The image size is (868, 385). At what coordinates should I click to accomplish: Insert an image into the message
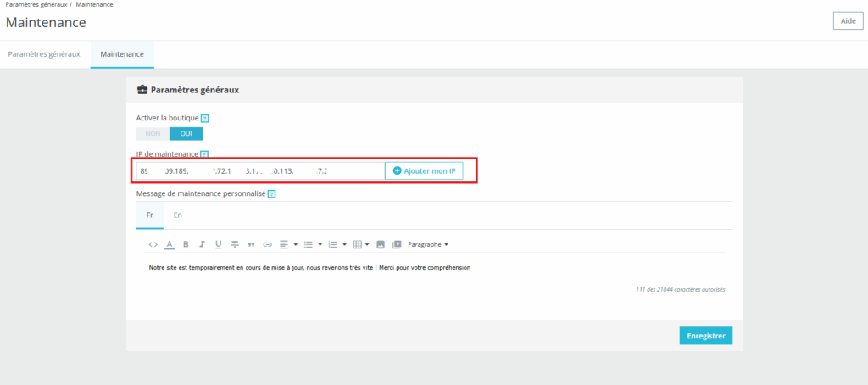[381, 244]
